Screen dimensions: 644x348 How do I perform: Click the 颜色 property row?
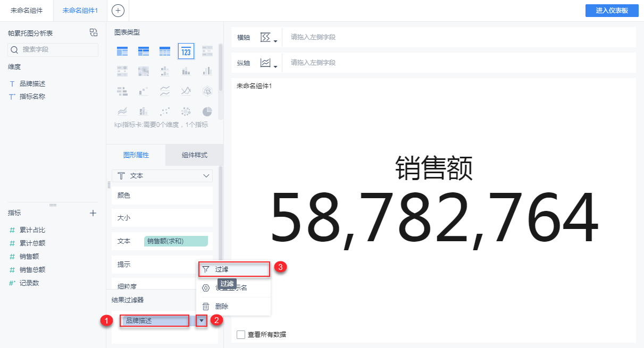pos(162,196)
